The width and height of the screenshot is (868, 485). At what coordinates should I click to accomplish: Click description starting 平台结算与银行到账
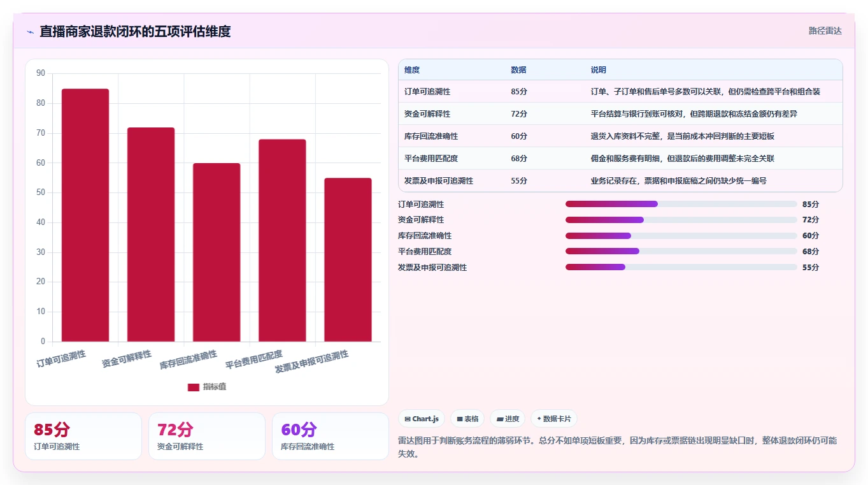[x=694, y=114]
